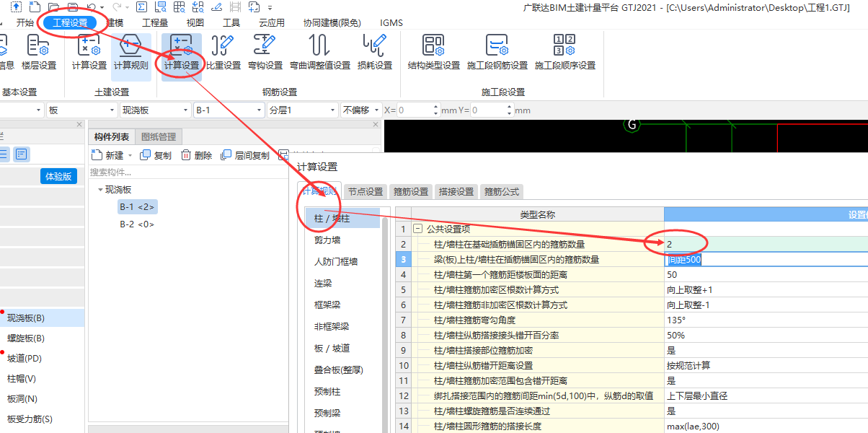The image size is (868, 433).
Task: Switch to the 开始 ribbon tab
Action: pyautogui.click(x=25, y=22)
